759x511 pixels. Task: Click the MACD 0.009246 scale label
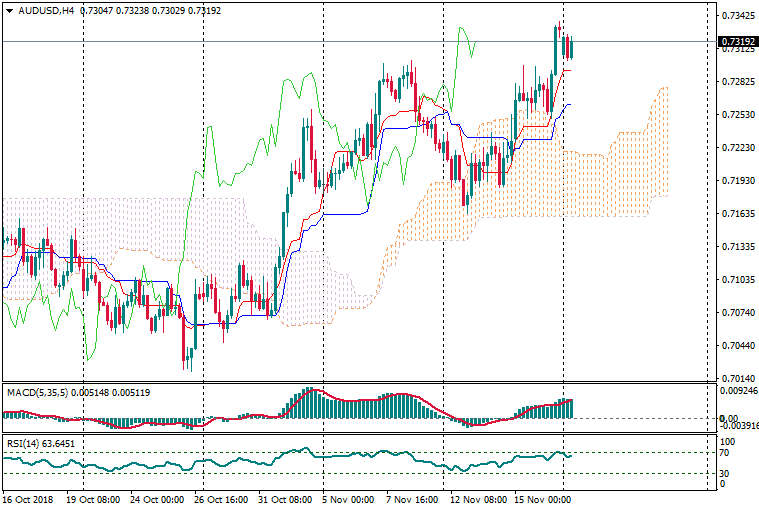click(738, 392)
